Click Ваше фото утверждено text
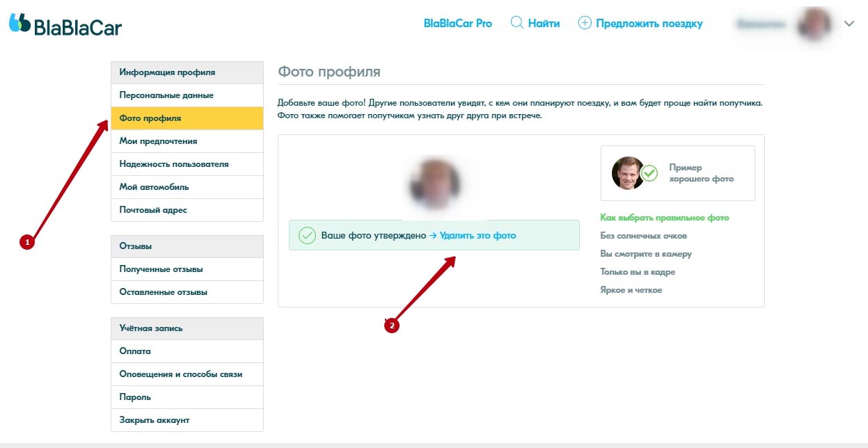 click(x=374, y=235)
